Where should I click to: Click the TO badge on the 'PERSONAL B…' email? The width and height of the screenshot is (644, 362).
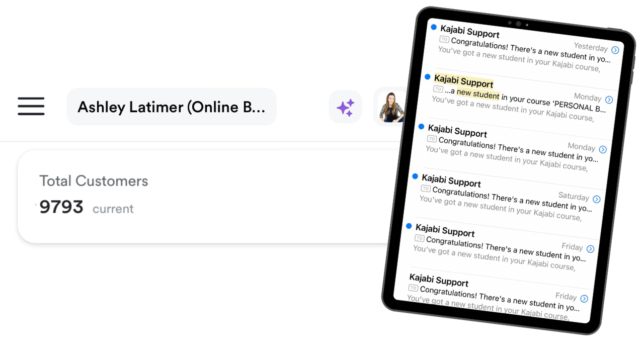[x=438, y=89]
